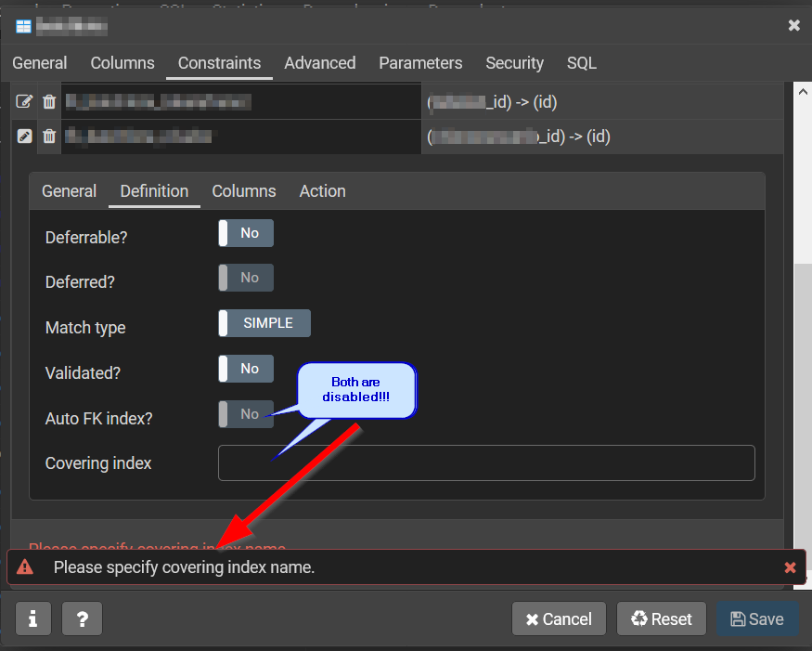The width and height of the screenshot is (812, 651).
Task: Click the Covering index text field
Action: click(485, 463)
